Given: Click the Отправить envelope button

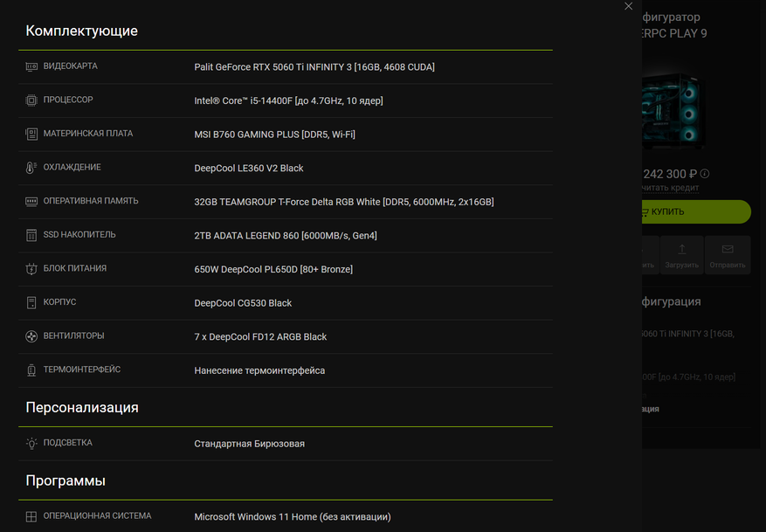Looking at the screenshot, I should pyautogui.click(x=728, y=255).
